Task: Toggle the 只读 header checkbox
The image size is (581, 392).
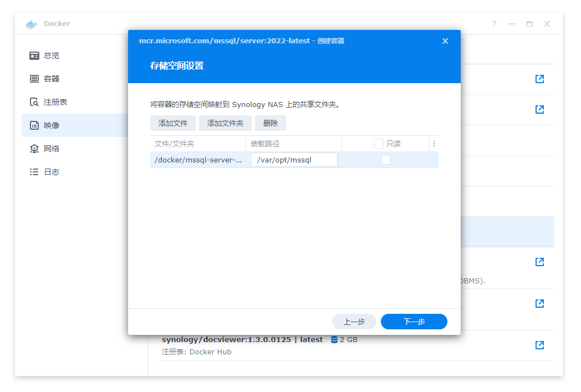Action: 378,144
